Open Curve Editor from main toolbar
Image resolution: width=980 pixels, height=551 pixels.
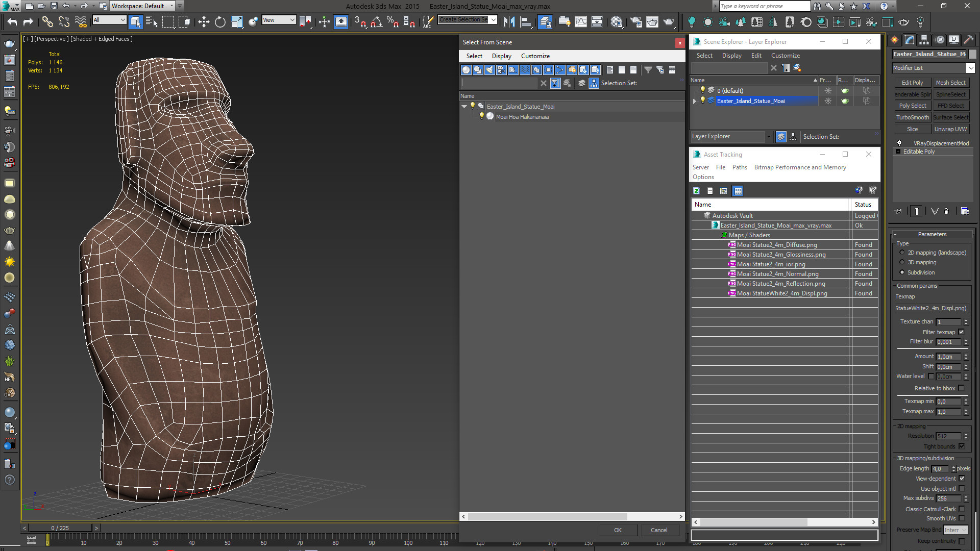point(581,21)
